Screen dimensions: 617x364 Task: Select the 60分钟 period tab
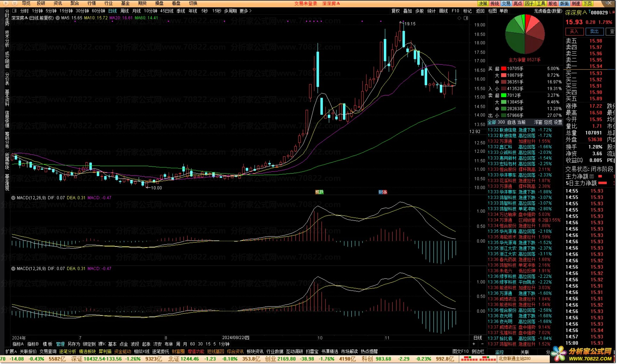click(x=99, y=11)
